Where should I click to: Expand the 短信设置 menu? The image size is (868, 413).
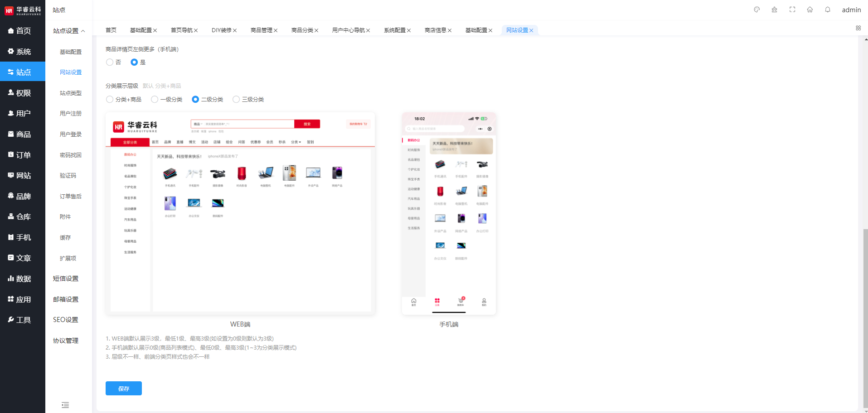(x=66, y=279)
